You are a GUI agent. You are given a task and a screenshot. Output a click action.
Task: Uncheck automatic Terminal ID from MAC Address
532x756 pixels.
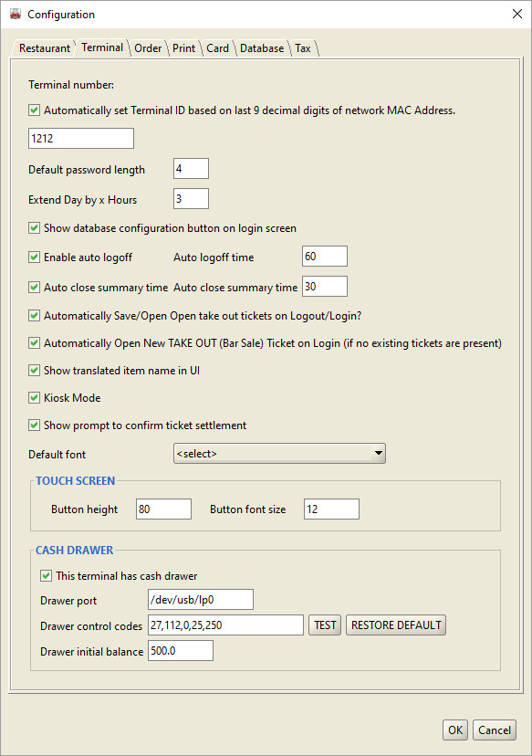(34, 110)
